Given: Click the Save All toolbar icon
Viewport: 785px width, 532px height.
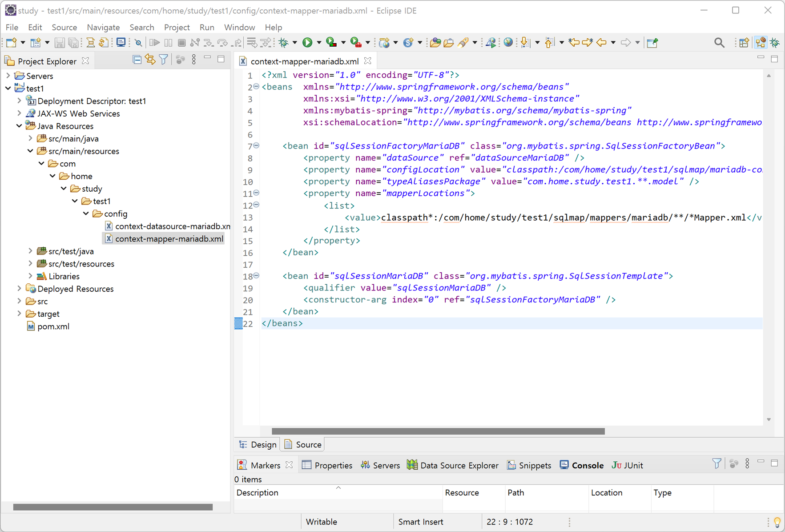Looking at the screenshot, I should pos(74,42).
